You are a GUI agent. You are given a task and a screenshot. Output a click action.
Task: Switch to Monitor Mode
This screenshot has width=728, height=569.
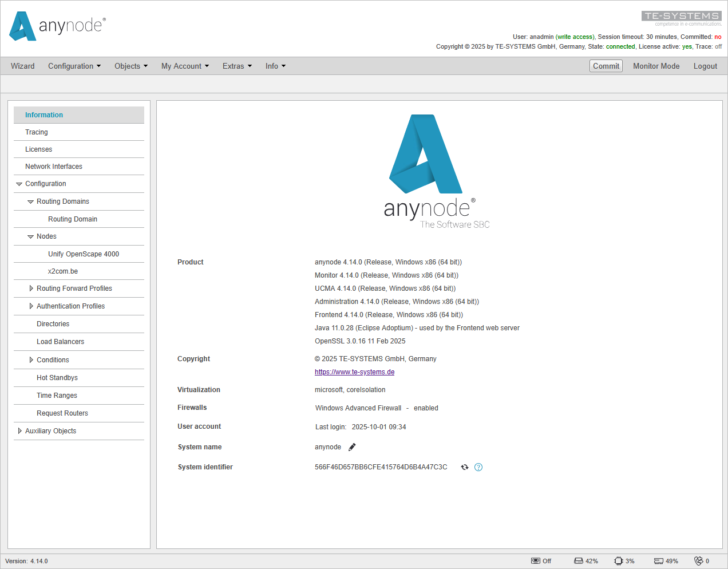pos(656,66)
